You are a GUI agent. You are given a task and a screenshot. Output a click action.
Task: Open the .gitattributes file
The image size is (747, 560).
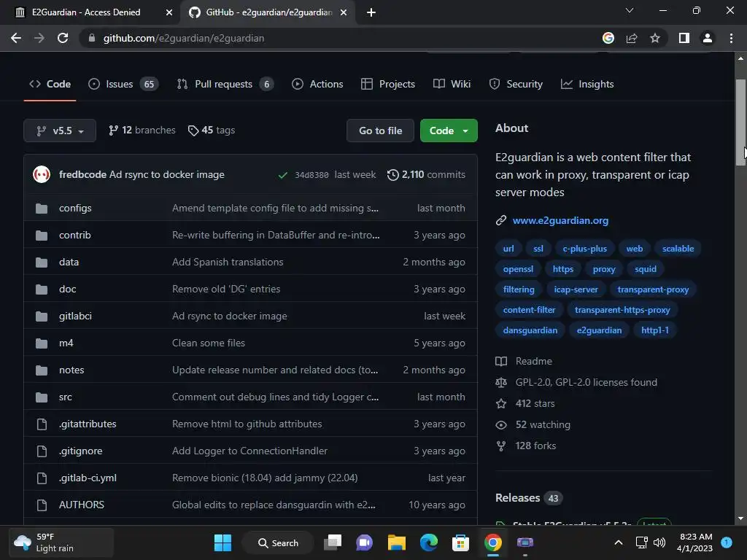(88, 424)
